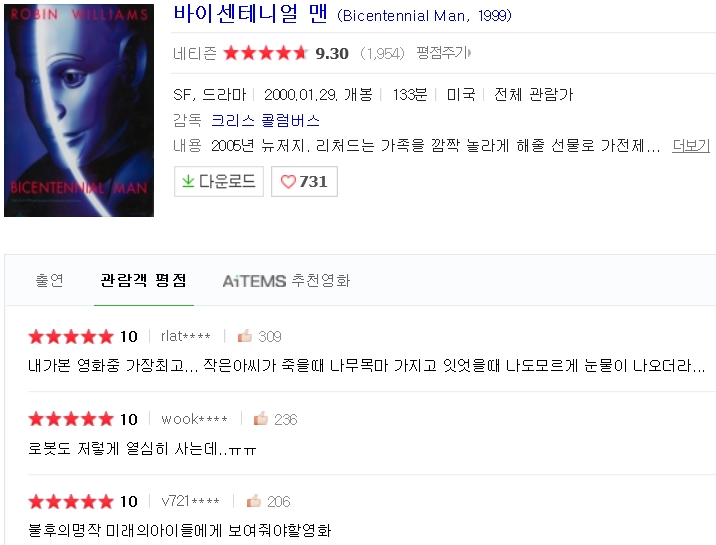
Task: Click the green download arrow icon
Action: 188,181
